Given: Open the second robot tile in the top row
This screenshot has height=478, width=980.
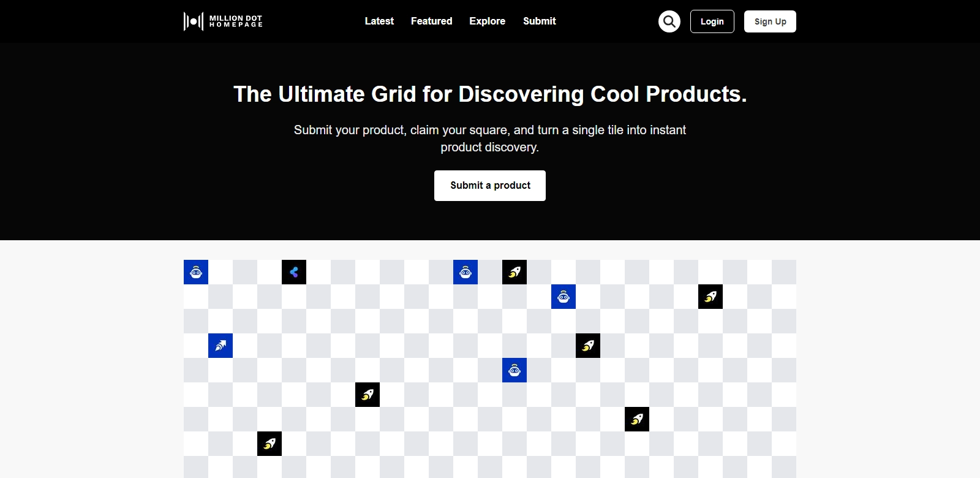Looking at the screenshot, I should 466,272.
